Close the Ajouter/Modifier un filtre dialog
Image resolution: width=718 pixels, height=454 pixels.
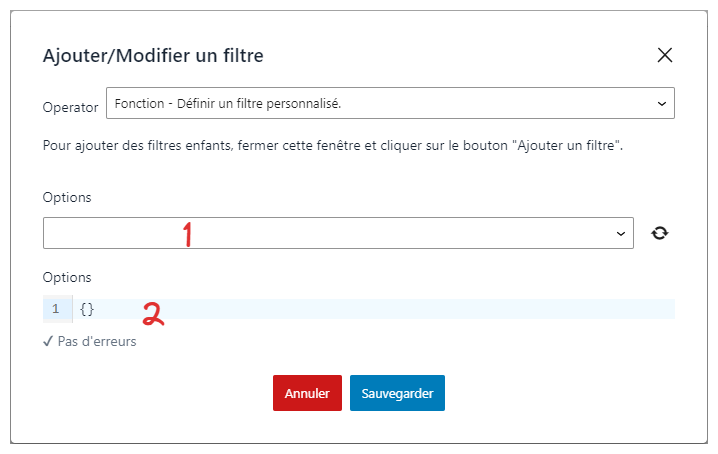tap(664, 55)
